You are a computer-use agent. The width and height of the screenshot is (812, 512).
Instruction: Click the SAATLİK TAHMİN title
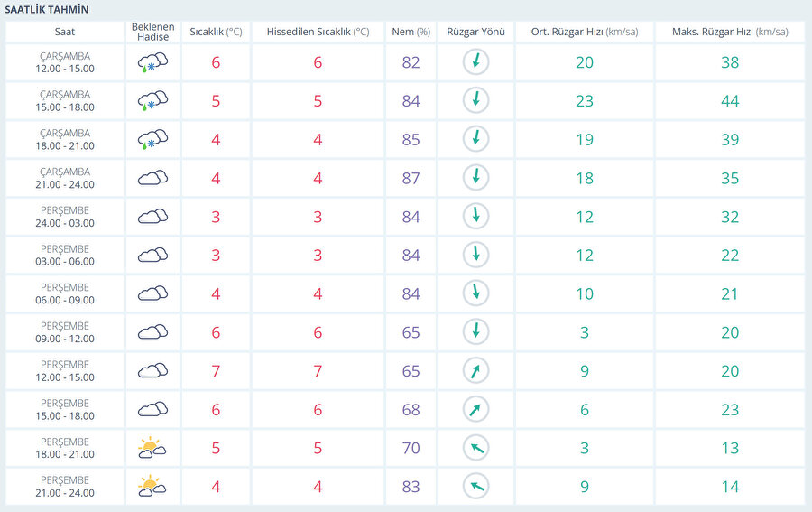(x=47, y=9)
